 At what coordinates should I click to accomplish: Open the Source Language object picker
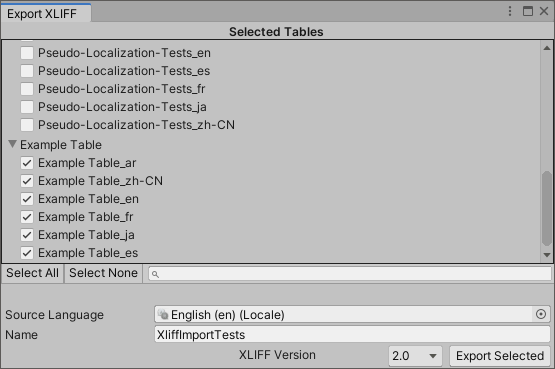pyautogui.click(x=541, y=314)
